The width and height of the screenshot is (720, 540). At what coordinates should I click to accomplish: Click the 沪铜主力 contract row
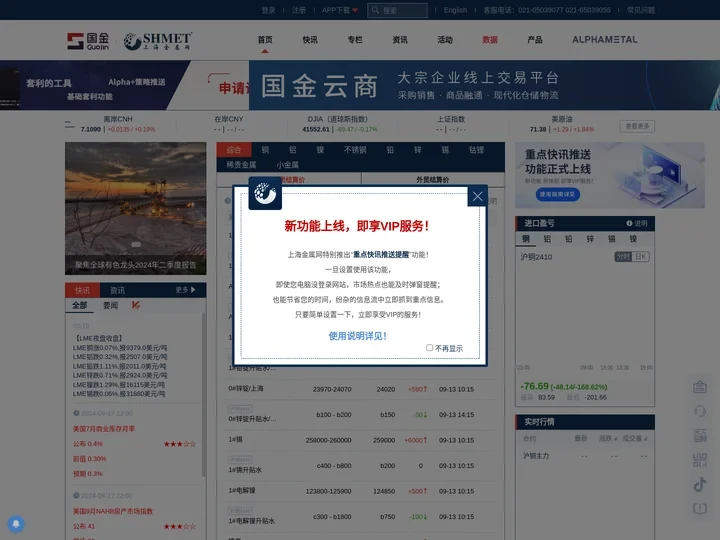pyautogui.click(x=585, y=456)
